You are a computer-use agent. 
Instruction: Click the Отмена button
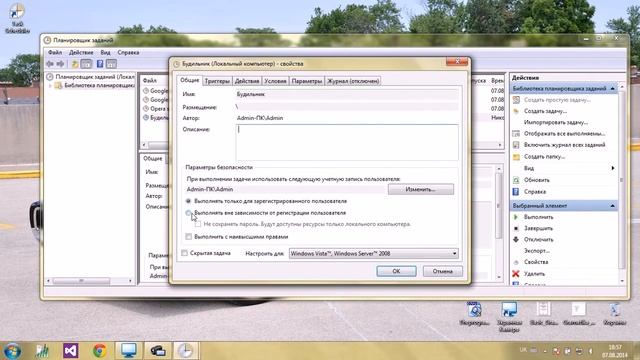443,271
